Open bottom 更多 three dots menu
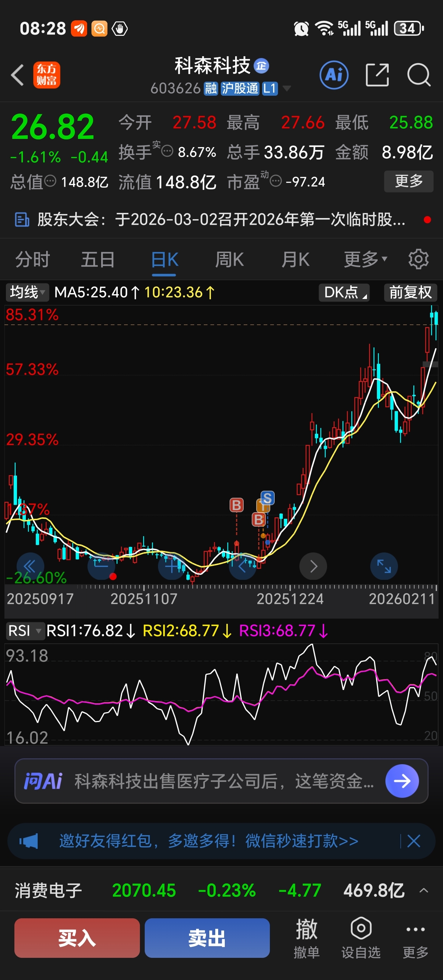Screen dimensions: 443x980 point(416,938)
